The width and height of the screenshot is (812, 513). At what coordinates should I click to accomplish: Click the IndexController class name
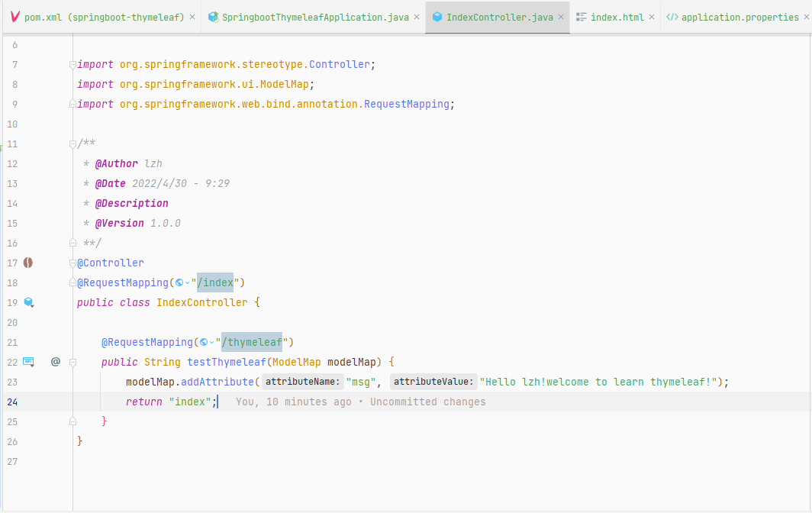coord(202,302)
